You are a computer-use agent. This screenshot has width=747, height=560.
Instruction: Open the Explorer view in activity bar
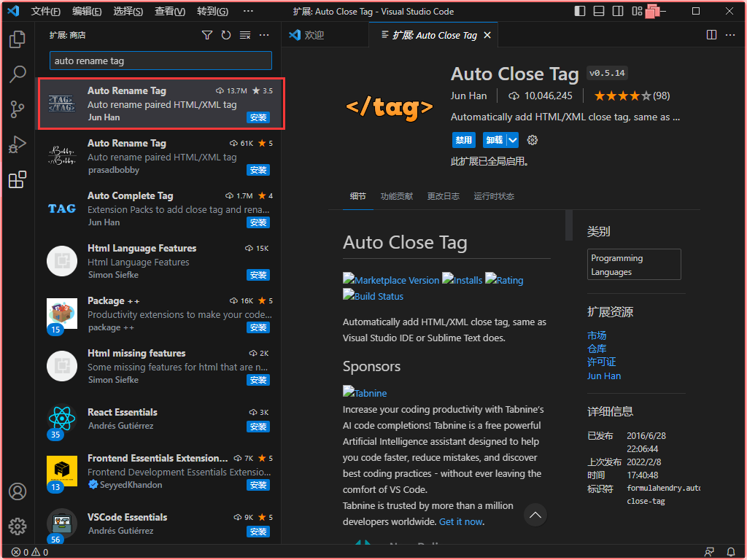(18, 39)
